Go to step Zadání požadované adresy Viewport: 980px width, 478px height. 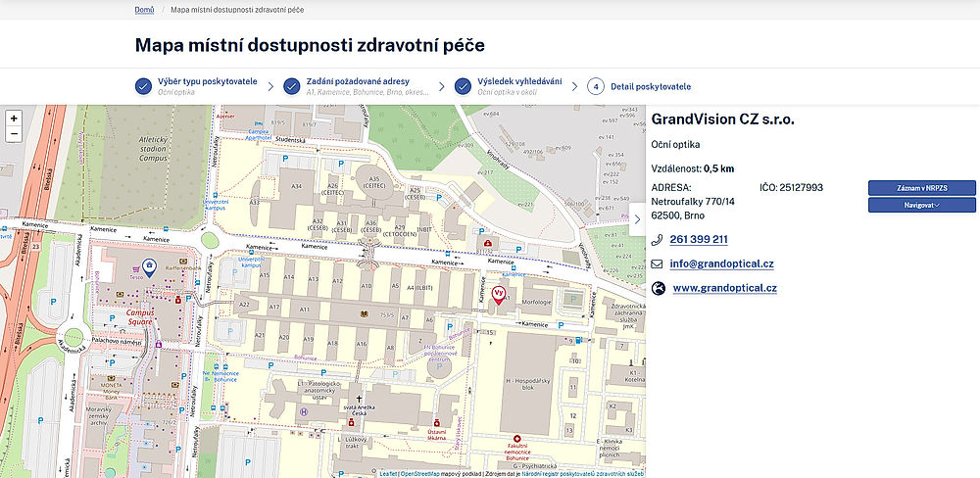[x=358, y=81]
